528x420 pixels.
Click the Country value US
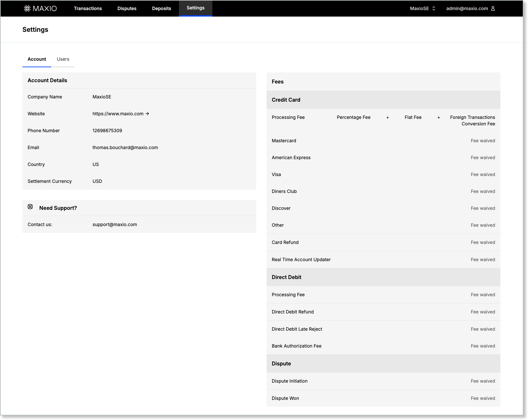(95, 164)
